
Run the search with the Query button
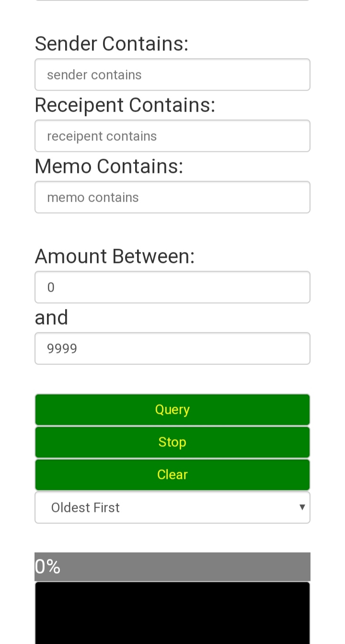172,410
